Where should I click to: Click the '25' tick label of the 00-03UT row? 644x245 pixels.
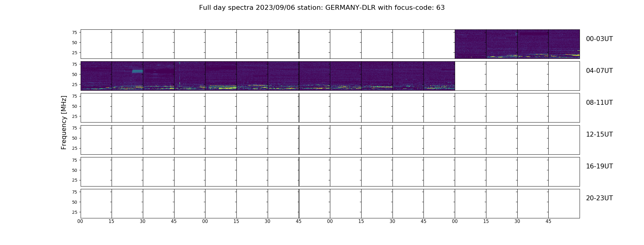[x=75, y=53]
